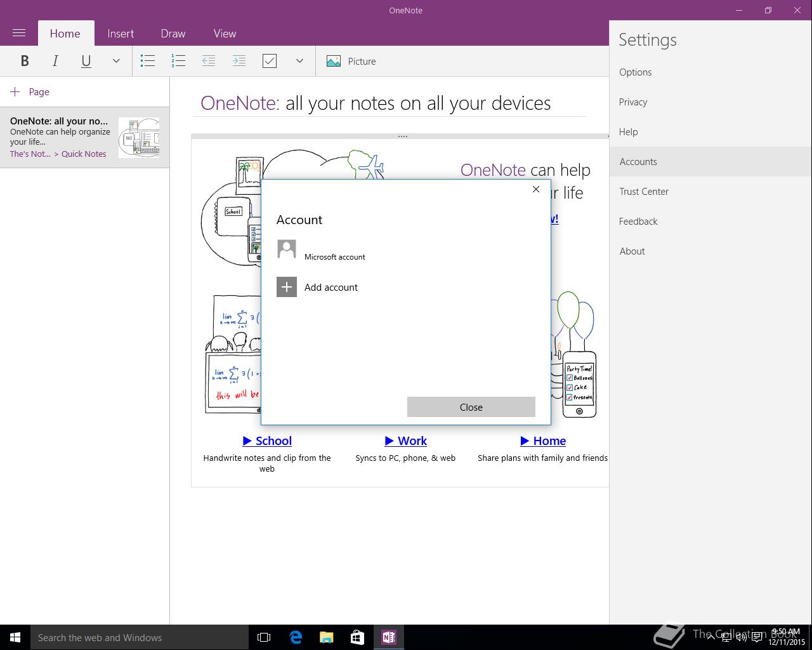
Task: Click the Close button in Account dialog
Action: 471,407
